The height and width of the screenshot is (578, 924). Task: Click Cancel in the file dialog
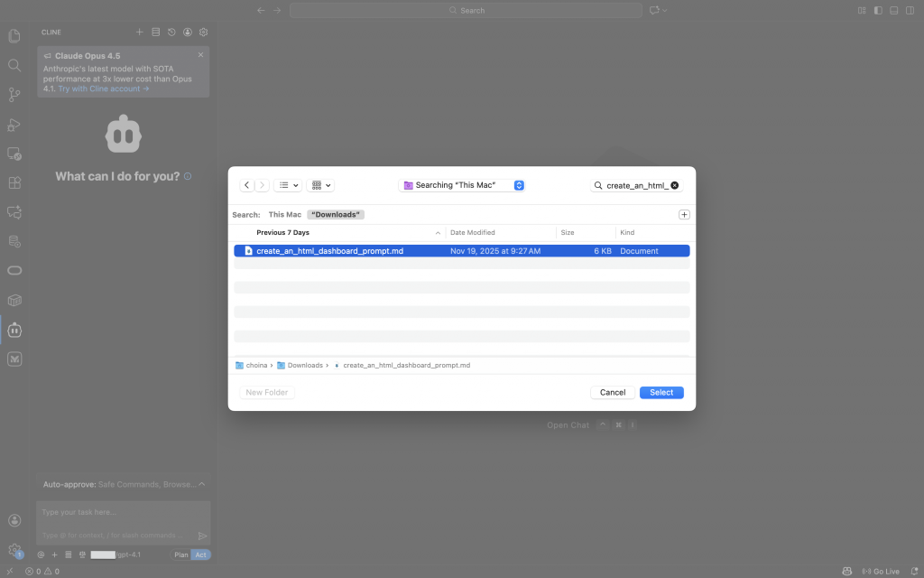click(x=612, y=392)
